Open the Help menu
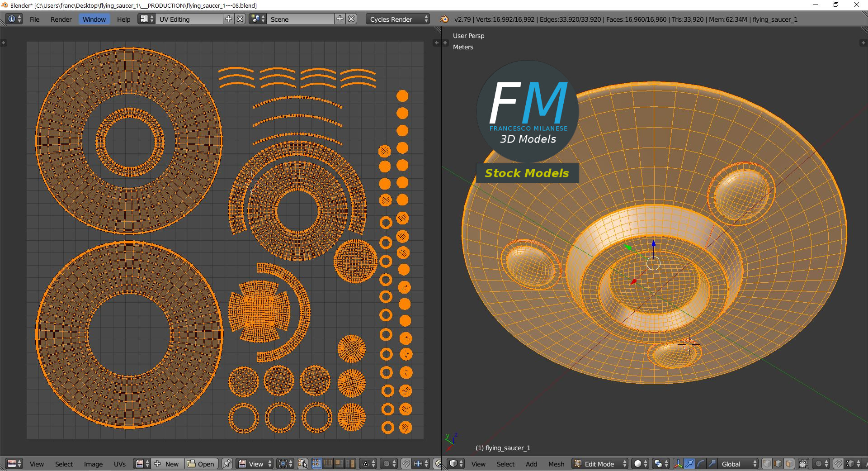 (123, 19)
